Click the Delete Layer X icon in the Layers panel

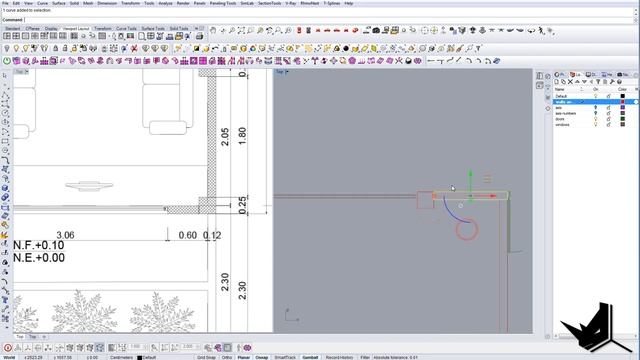tap(570, 82)
